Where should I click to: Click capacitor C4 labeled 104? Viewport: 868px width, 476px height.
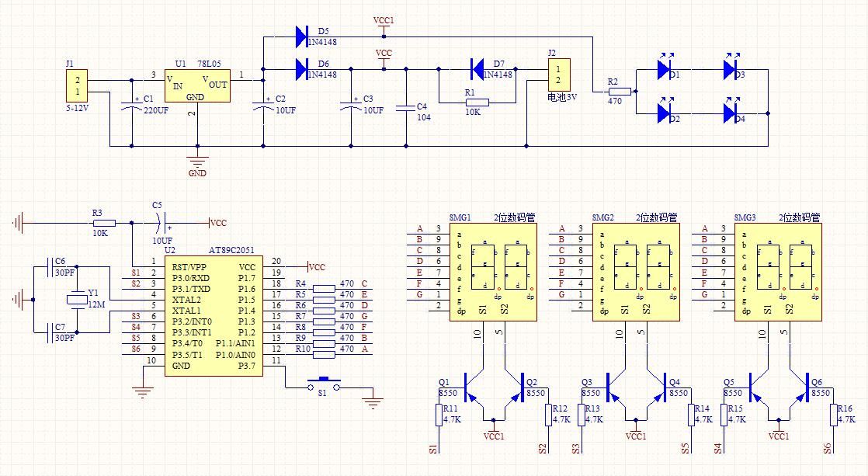pos(406,109)
